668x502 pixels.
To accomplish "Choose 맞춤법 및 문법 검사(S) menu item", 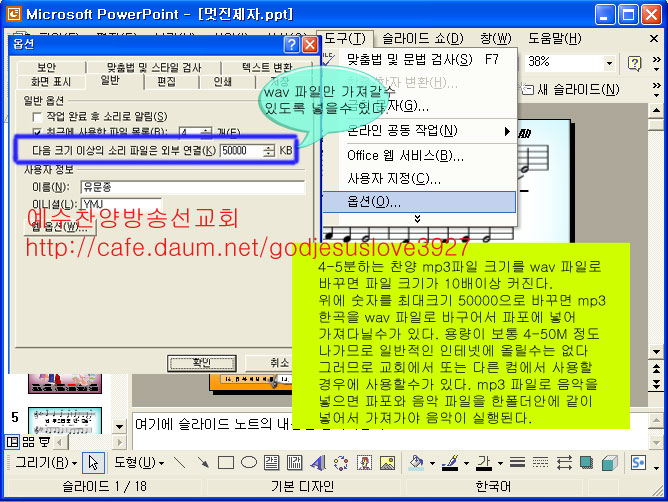I will [418, 59].
